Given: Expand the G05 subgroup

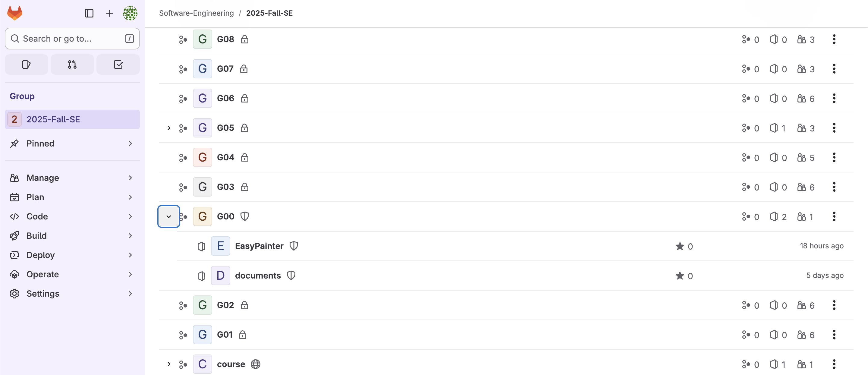Looking at the screenshot, I should coord(169,128).
